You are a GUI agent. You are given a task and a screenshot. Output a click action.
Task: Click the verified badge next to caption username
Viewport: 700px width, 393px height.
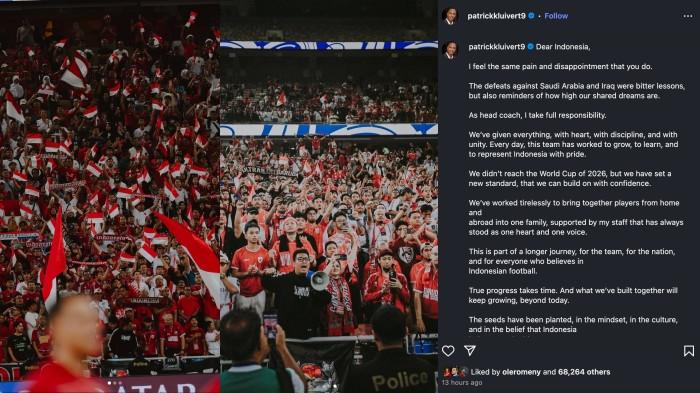click(x=530, y=46)
